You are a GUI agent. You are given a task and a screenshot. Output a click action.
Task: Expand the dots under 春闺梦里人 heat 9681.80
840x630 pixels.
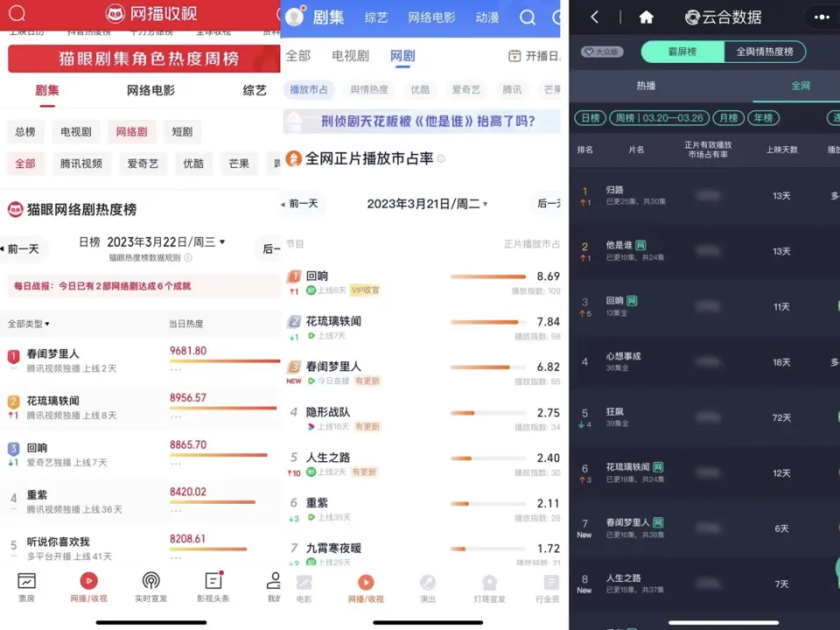pos(175,369)
